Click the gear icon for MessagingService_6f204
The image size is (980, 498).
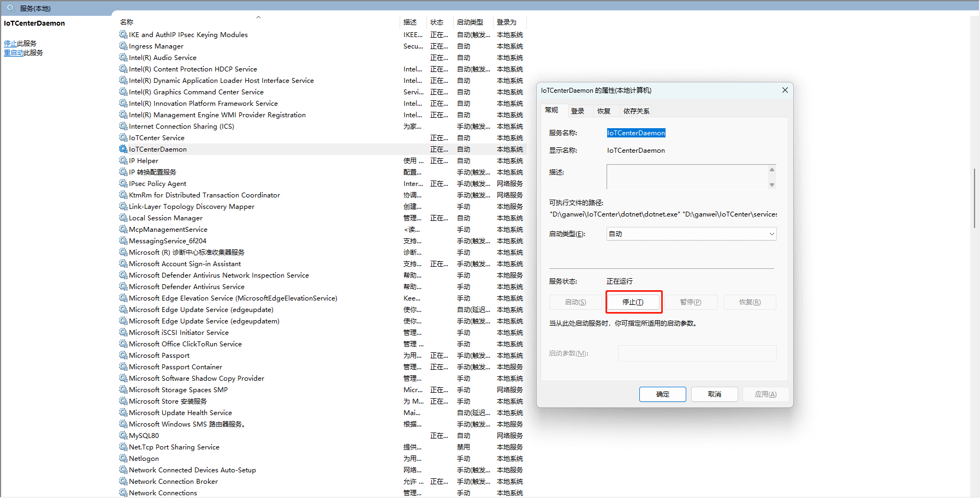point(123,241)
